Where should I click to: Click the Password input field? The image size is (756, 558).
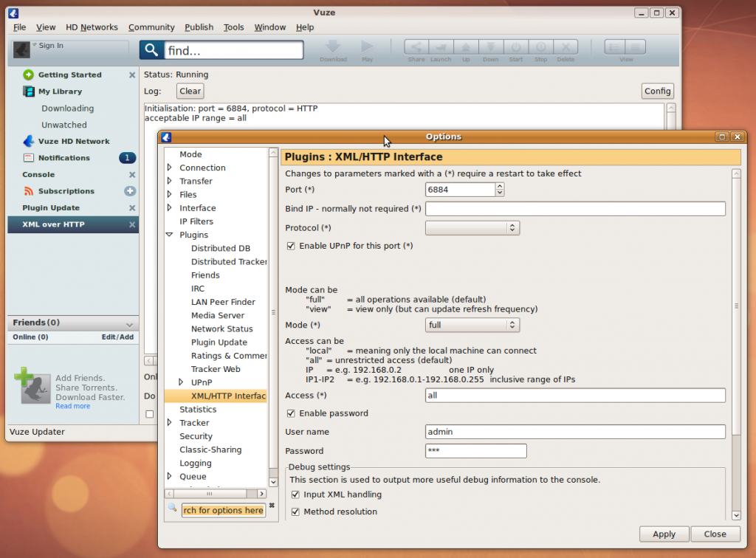coord(476,451)
